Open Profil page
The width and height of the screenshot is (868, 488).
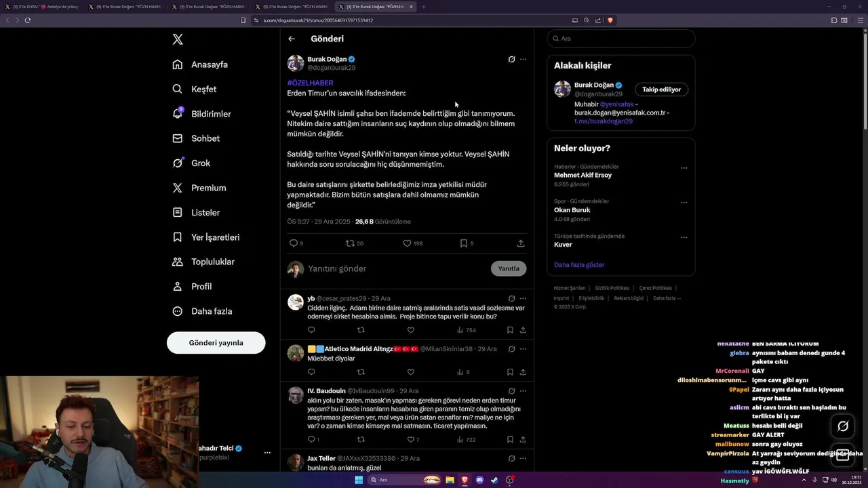[192, 287]
